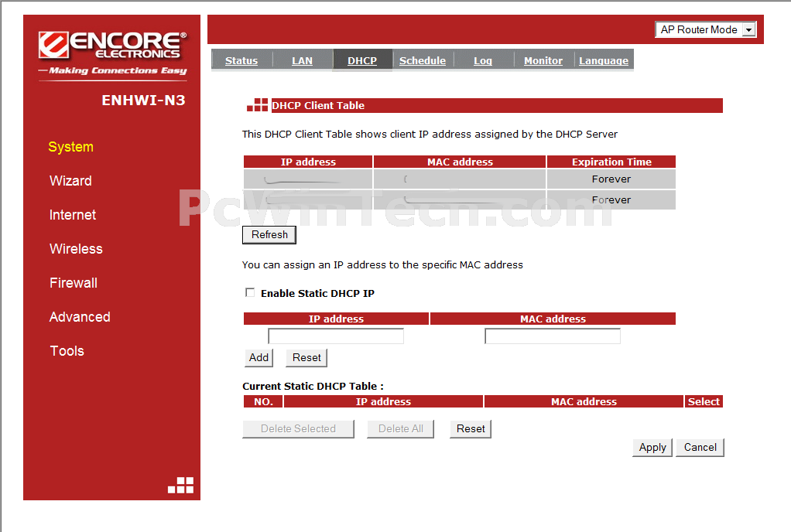
Task: Focus the static MAC address input field
Action: coord(553,336)
